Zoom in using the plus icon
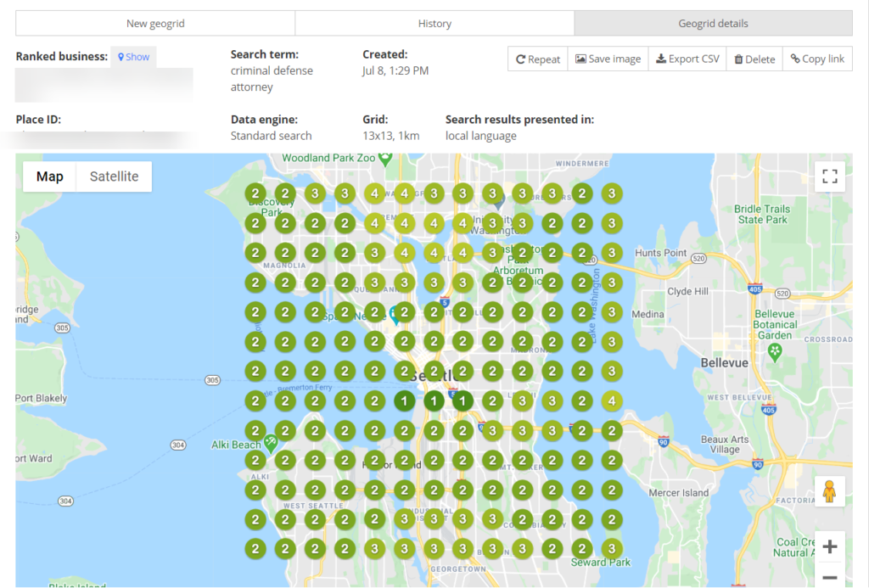Image resolution: width=869 pixels, height=588 pixels. (830, 546)
